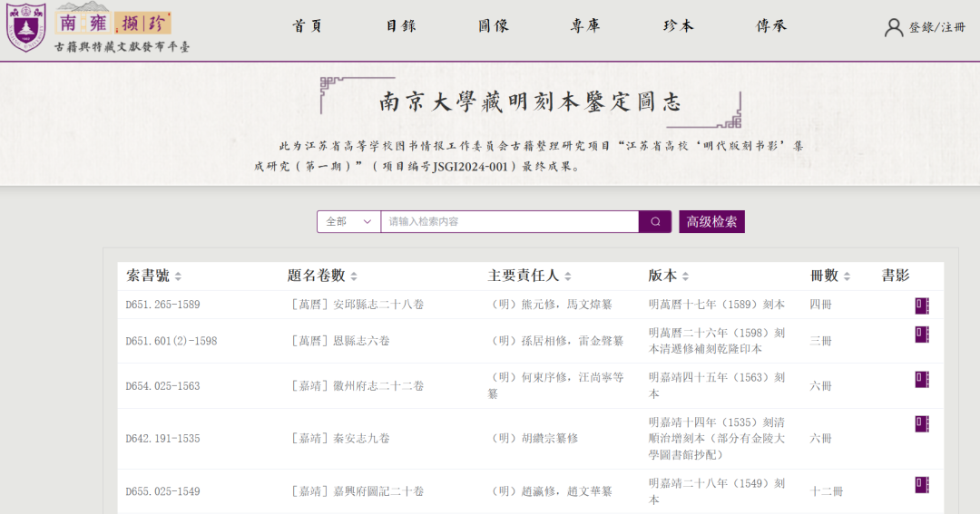Go to 首頁 in top navigation

tap(308, 25)
